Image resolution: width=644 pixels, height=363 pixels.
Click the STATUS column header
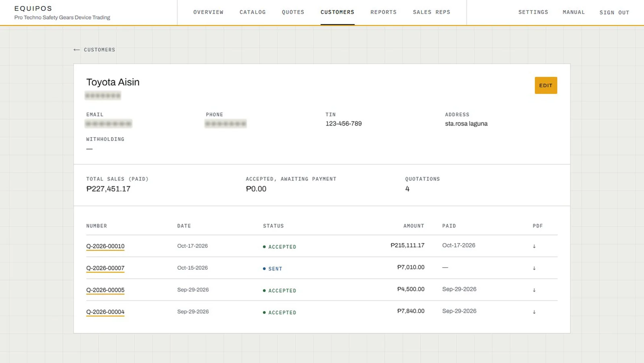coord(273,226)
